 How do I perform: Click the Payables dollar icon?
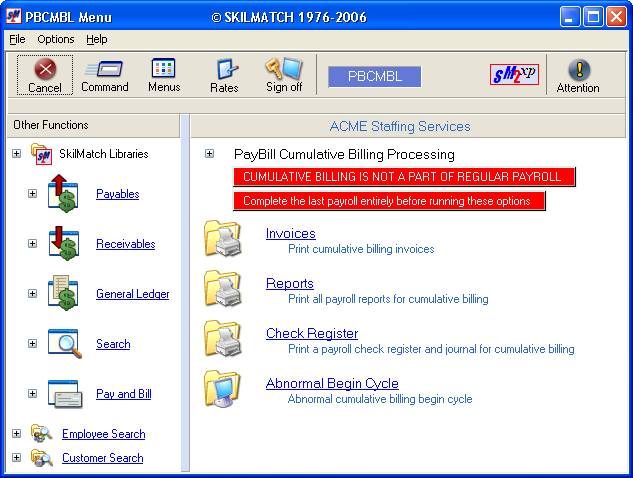pos(63,193)
